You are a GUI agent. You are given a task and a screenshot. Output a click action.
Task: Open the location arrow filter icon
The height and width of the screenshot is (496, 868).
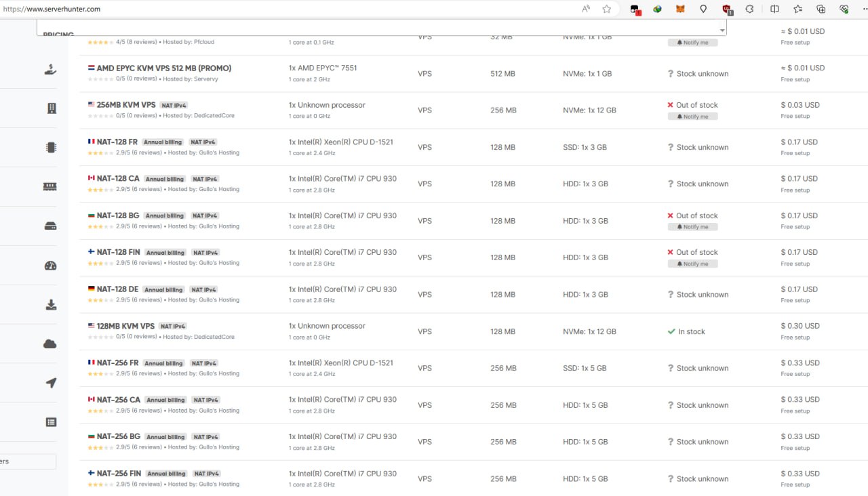click(x=51, y=384)
